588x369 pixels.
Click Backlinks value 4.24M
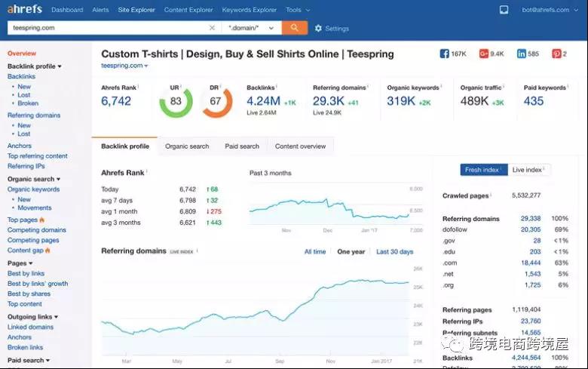(263, 101)
